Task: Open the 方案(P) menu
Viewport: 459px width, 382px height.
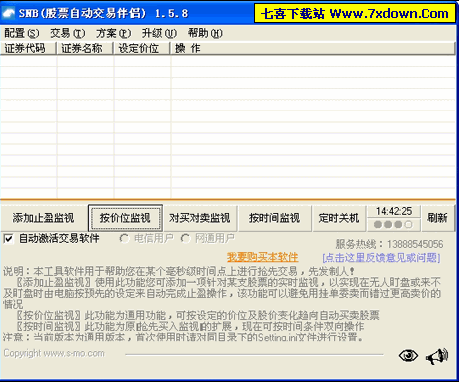Action: 113,33
